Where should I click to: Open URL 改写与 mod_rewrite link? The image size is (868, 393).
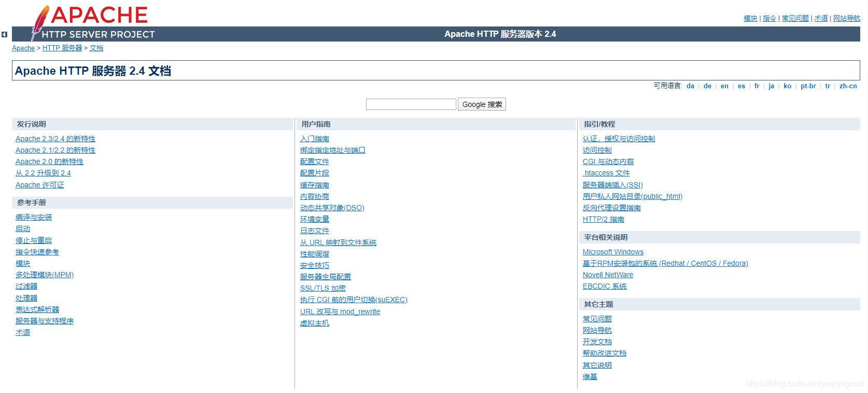coord(340,311)
